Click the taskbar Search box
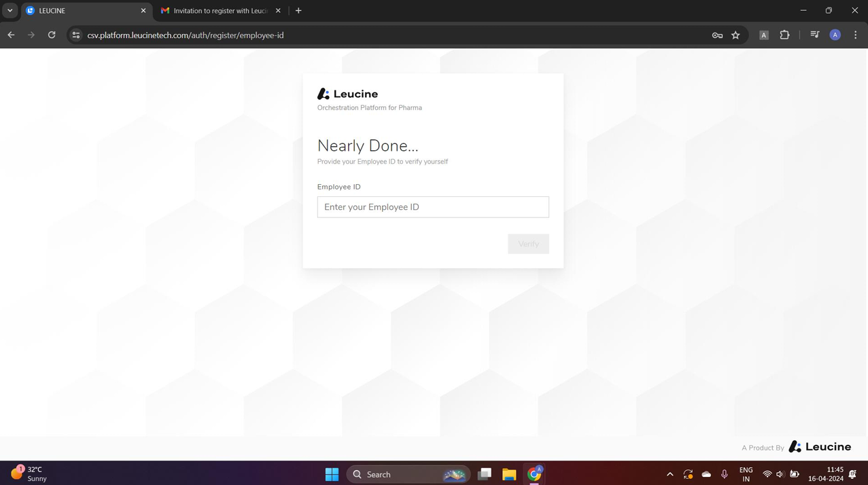 point(409,474)
